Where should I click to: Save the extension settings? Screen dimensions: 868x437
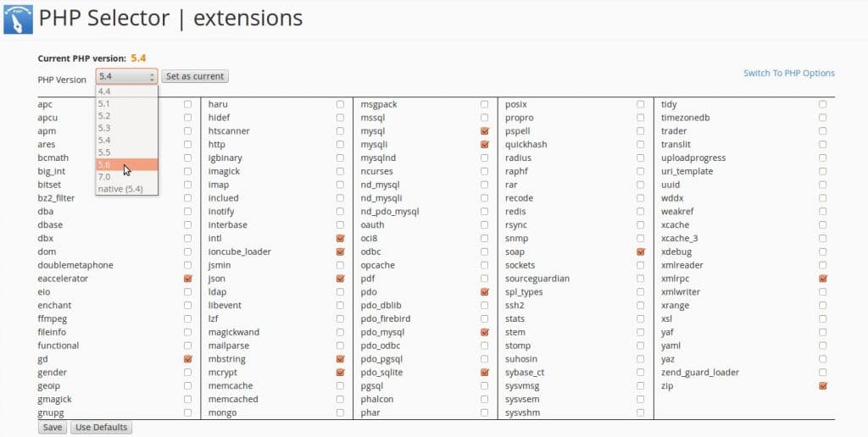pyautogui.click(x=53, y=427)
